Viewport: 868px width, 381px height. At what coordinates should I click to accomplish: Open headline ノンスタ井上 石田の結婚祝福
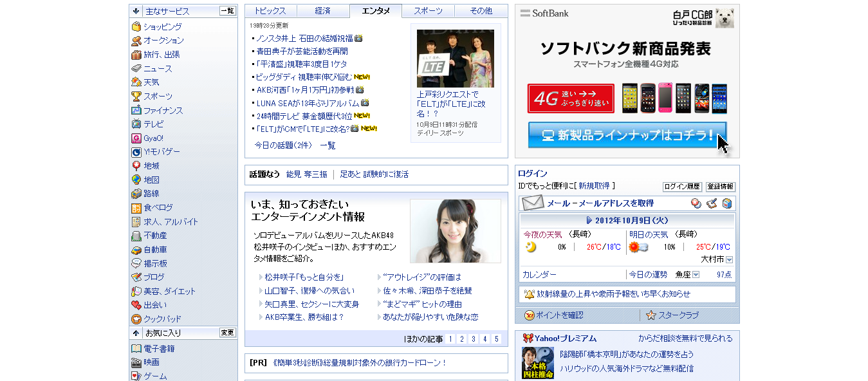coord(304,38)
